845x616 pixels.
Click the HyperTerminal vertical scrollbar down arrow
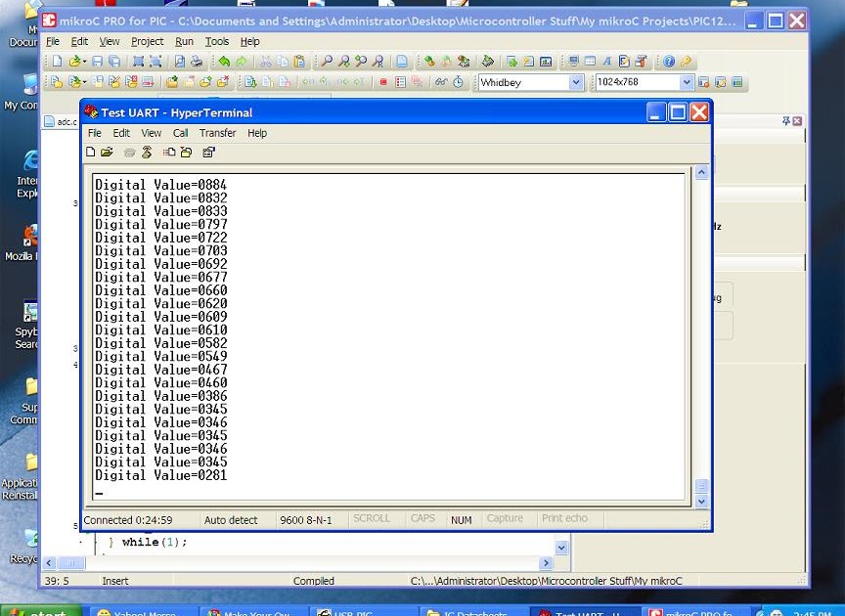[701, 500]
